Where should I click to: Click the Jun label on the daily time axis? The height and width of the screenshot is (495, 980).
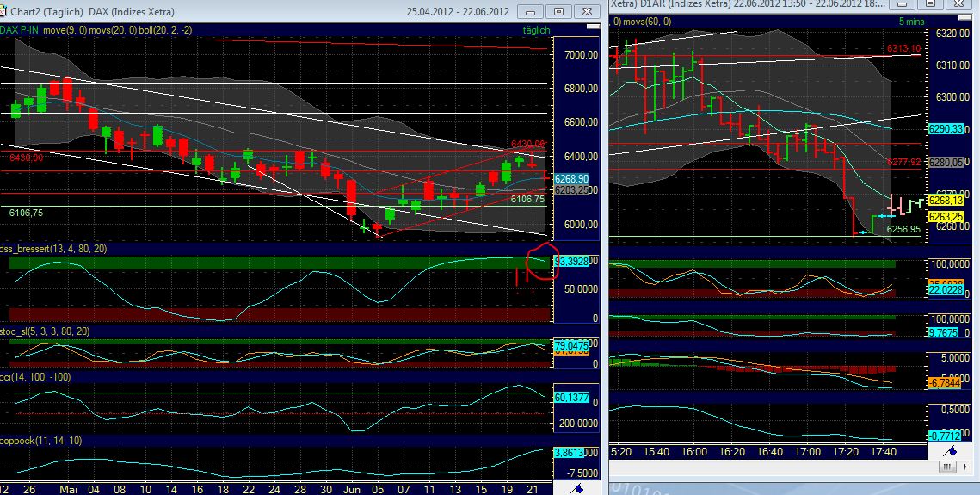pos(354,488)
